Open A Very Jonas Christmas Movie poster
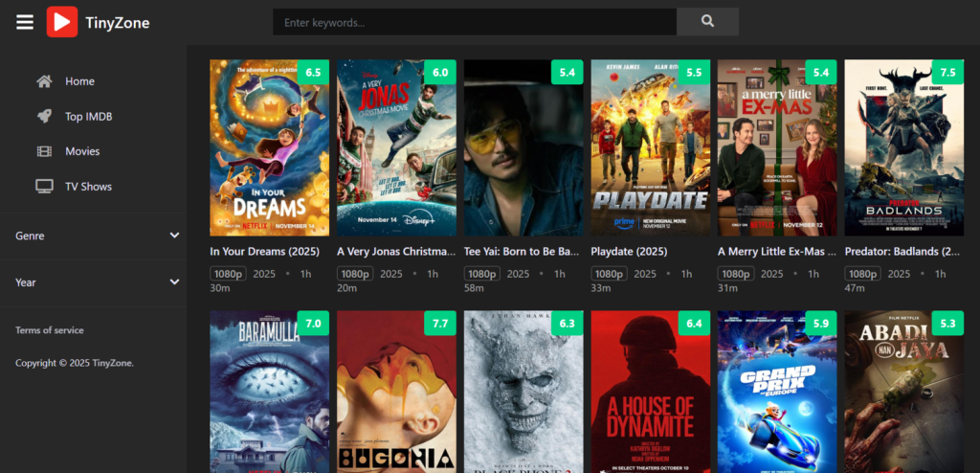The height and width of the screenshot is (473, 980). point(396,147)
